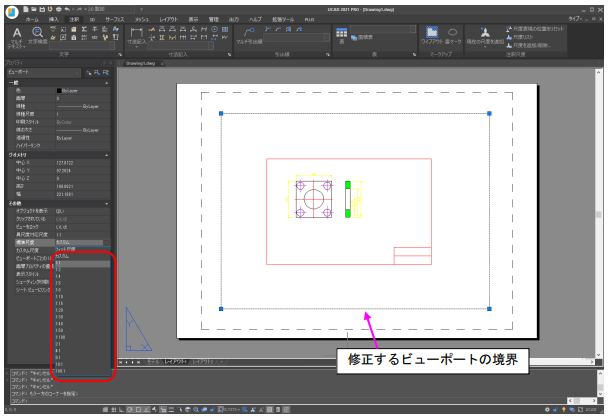Click the 色 ByLayer color swatch
Image resolution: width=612 pixels, height=418 pixels.
tap(61, 90)
